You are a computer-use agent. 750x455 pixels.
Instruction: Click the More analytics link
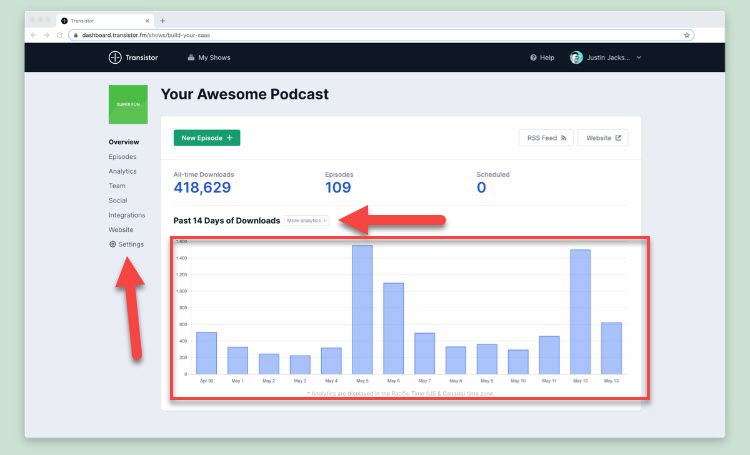307,221
